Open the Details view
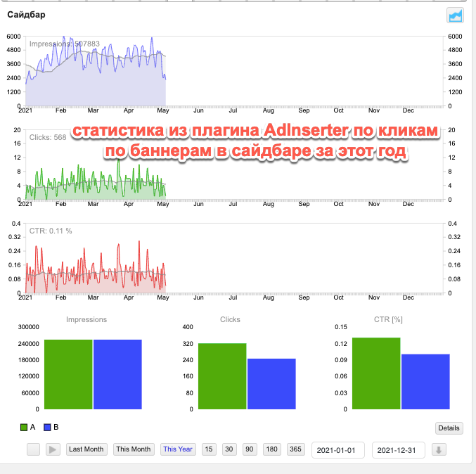 pyautogui.click(x=449, y=428)
